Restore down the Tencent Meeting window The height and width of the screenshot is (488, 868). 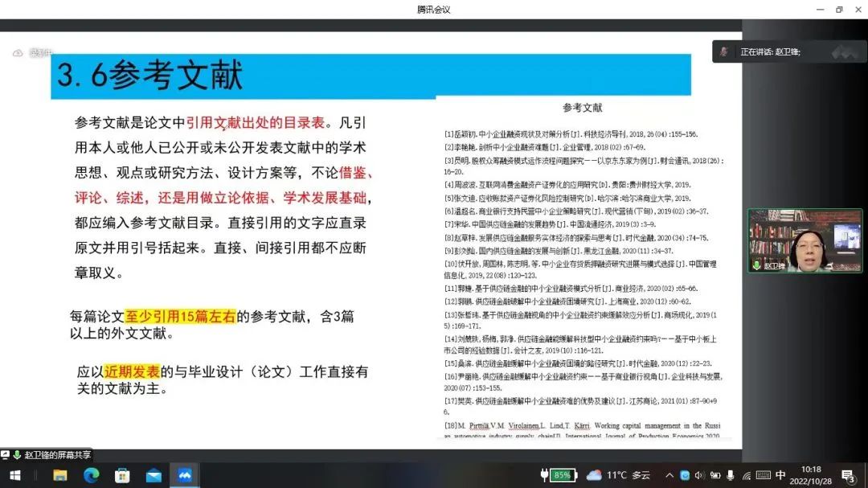tap(839, 10)
